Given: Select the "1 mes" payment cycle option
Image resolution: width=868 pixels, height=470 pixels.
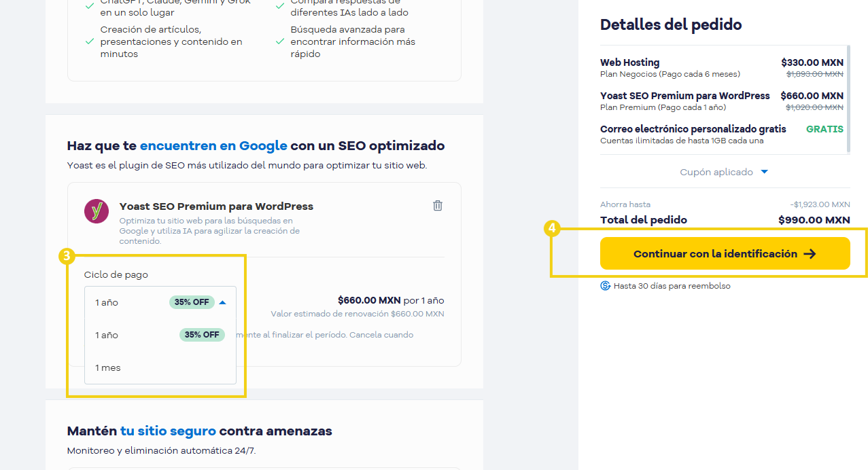Looking at the screenshot, I should click(160, 367).
